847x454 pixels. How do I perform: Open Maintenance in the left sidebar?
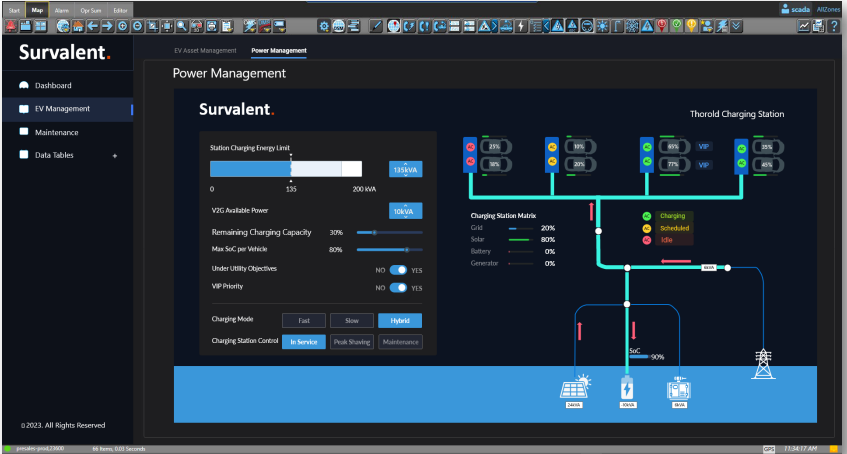56,132
